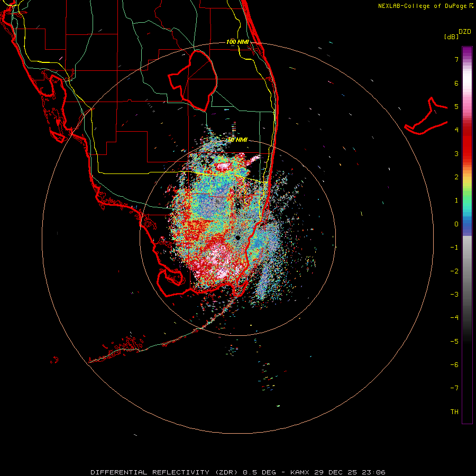Image resolution: width=476 pixels, height=476 pixels.
Task: Select the 6 value on the dB scale
Action: click(x=456, y=83)
